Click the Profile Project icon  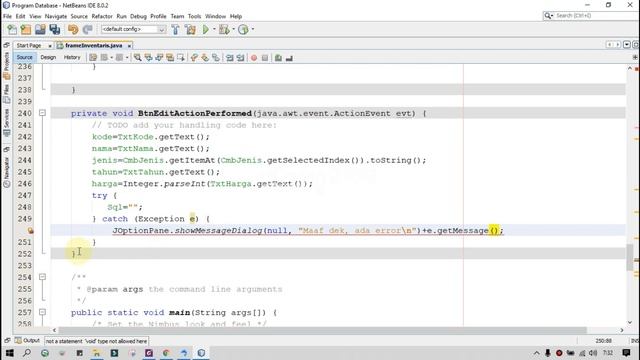point(243,29)
